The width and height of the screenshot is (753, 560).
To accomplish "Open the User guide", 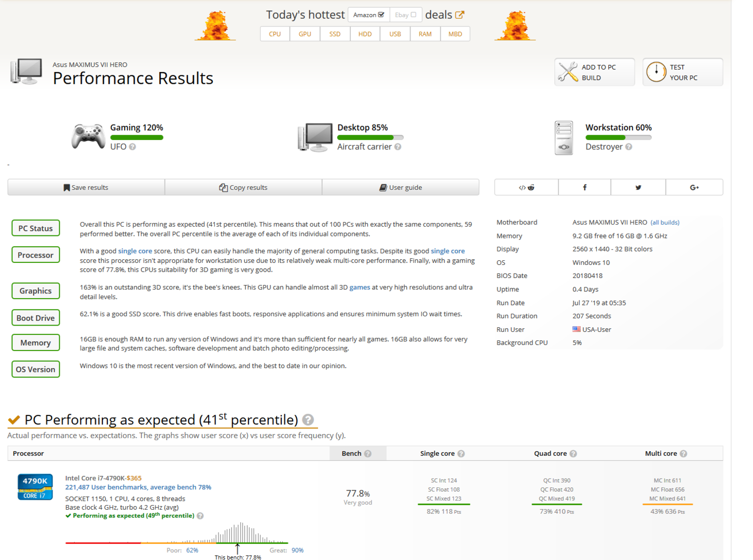I will pos(401,187).
